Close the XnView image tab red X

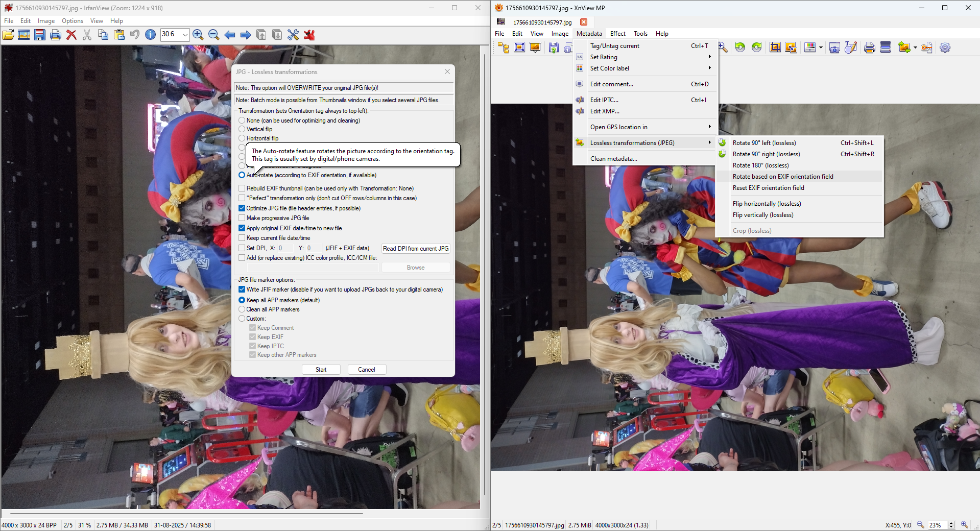pyautogui.click(x=584, y=22)
